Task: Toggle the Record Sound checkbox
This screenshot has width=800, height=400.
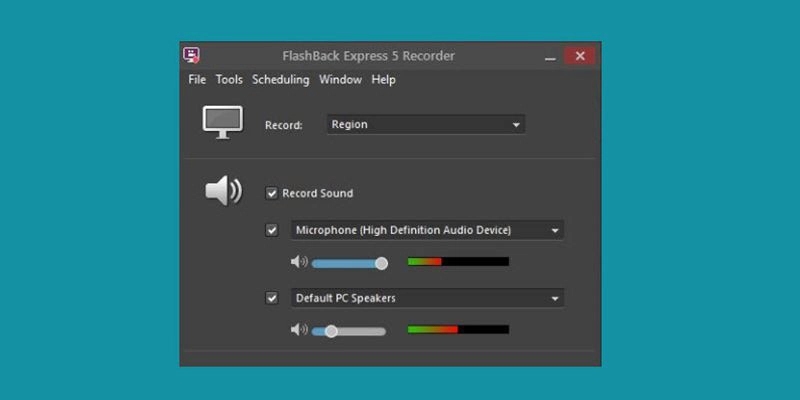Action: tap(271, 193)
